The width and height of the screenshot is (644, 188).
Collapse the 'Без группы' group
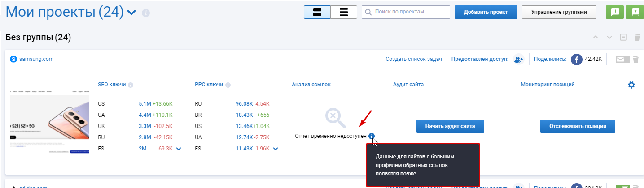pyautogui.click(x=623, y=38)
